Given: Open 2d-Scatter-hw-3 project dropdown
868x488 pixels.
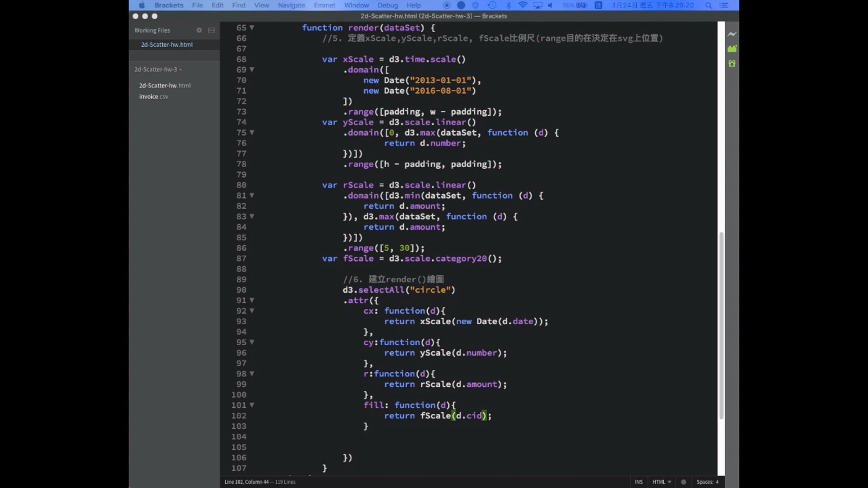Looking at the screenshot, I should [158, 69].
